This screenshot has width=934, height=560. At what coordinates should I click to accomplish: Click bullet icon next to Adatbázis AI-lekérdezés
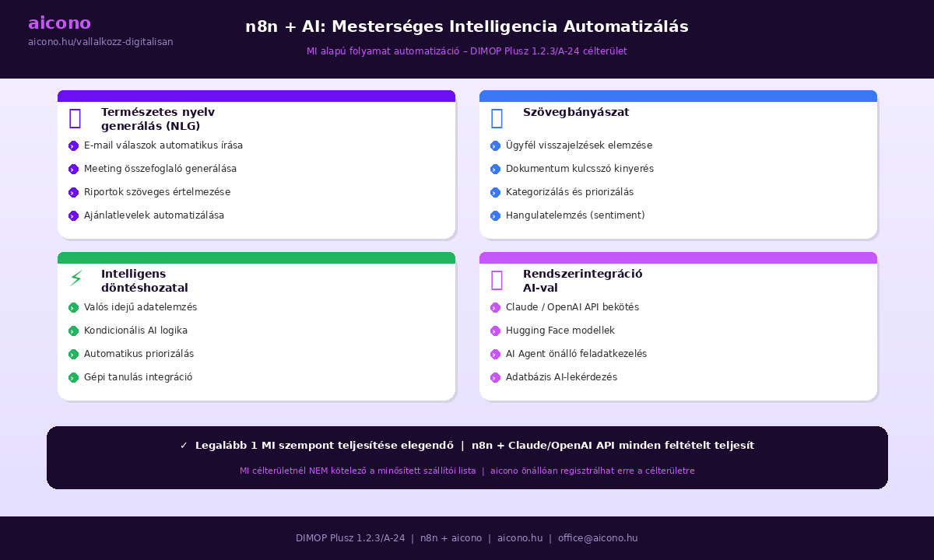[x=495, y=377]
